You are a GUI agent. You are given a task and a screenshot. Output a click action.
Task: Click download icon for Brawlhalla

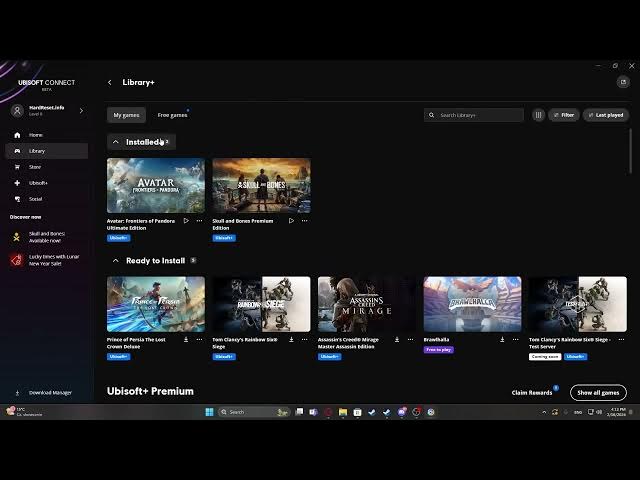(x=502, y=339)
